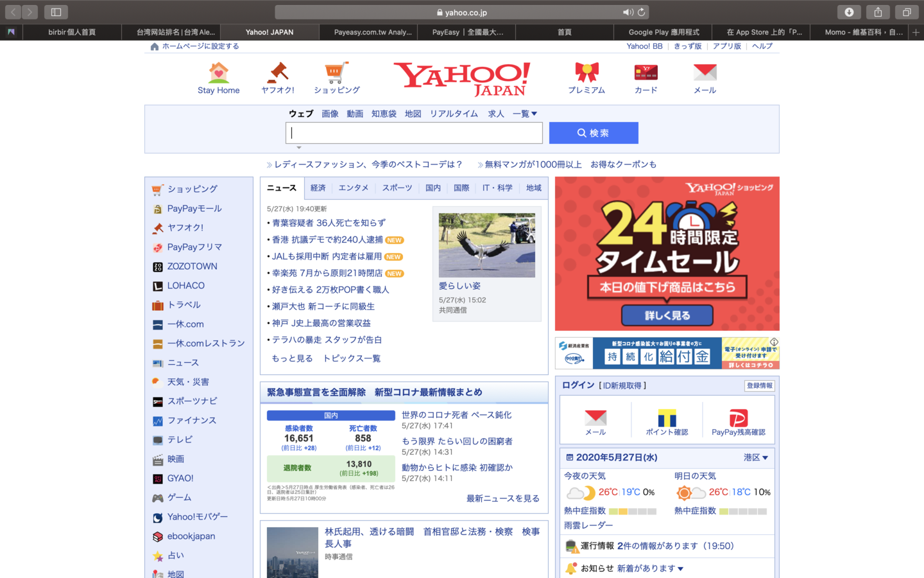The height and width of the screenshot is (578, 924).
Task: Click Safari's share icon
Action: pyautogui.click(x=878, y=12)
